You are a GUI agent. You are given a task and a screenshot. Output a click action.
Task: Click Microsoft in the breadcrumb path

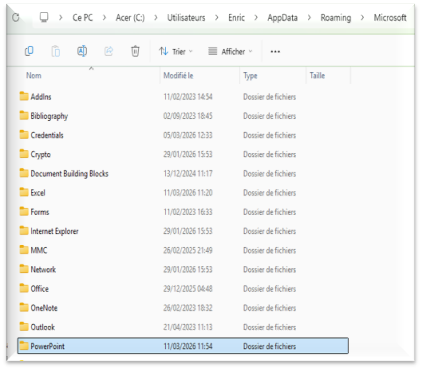390,17
